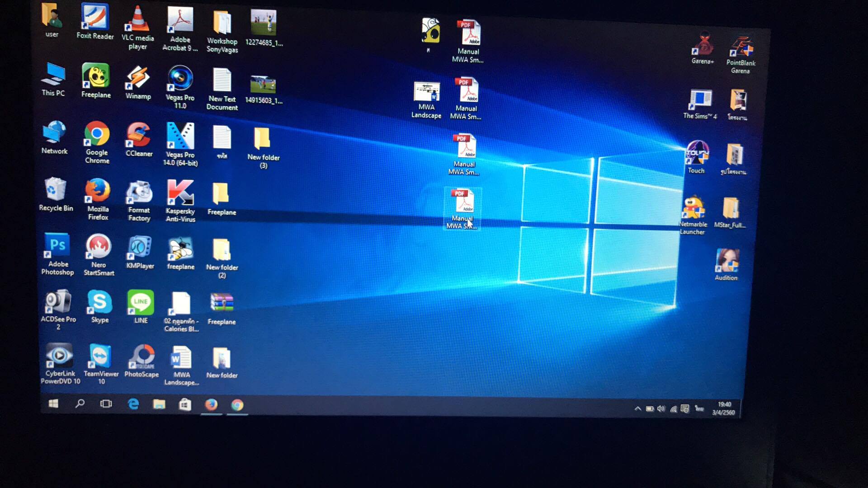
Task: Switch to the Firefox taskbar window
Action: (x=211, y=404)
